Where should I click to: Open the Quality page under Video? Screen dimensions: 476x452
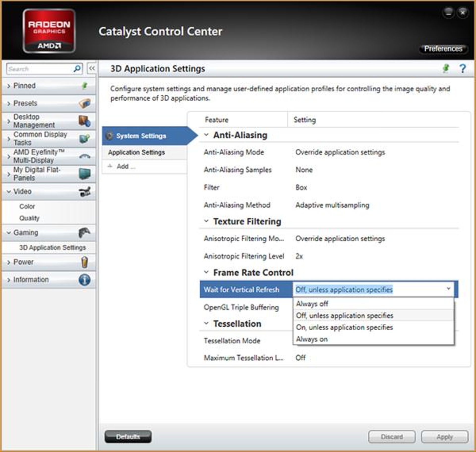click(x=29, y=218)
